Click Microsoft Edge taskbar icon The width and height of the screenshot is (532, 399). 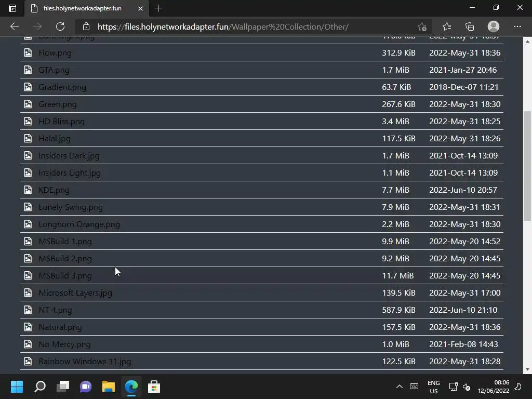click(x=131, y=387)
